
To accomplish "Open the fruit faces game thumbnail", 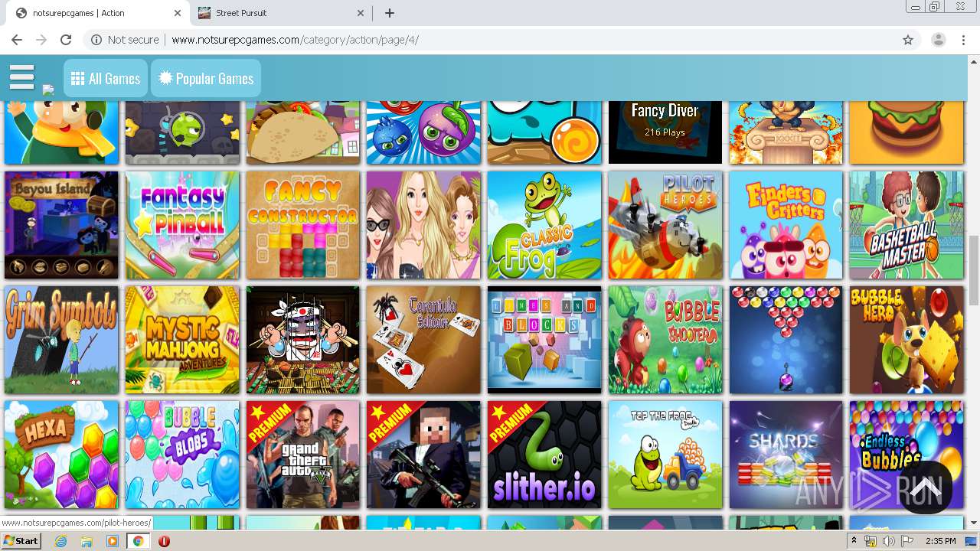I will point(423,132).
